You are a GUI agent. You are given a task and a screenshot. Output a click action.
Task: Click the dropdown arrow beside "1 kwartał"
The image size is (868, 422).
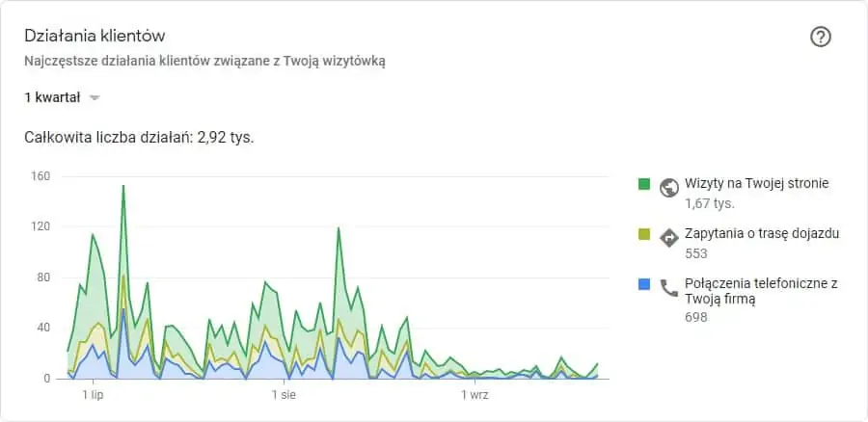point(95,98)
